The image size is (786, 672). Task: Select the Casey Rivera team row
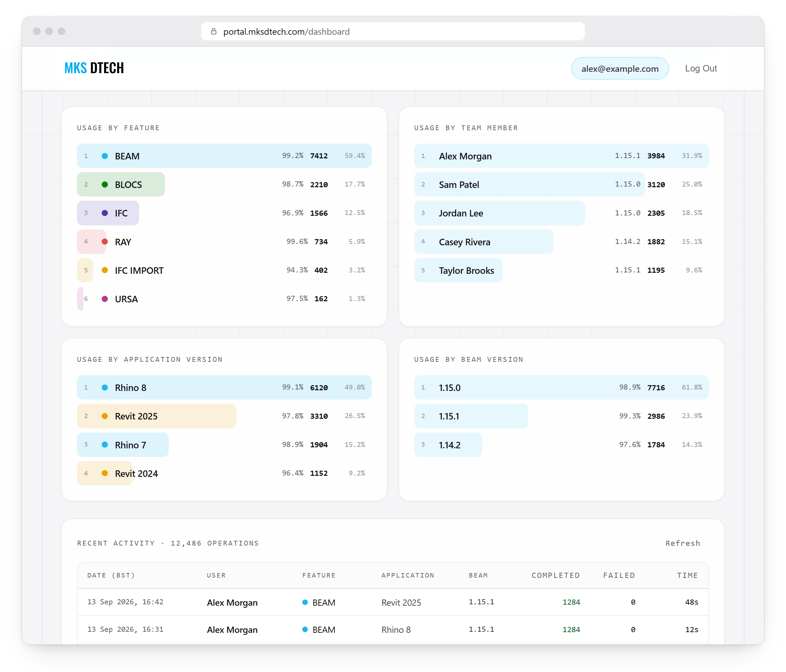(561, 242)
